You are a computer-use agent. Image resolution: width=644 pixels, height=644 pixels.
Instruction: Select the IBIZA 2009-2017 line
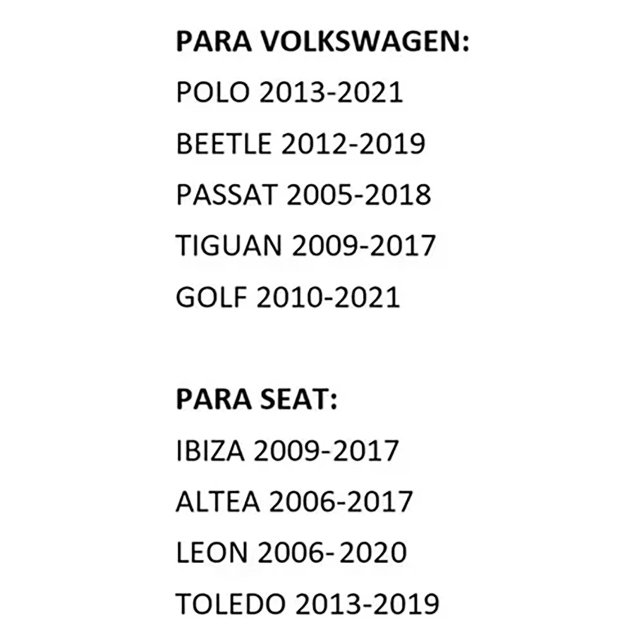click(288, 451)
